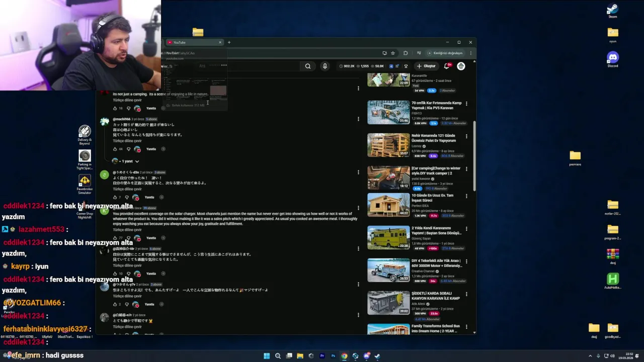Open Parking in Tight Spaces shortcut
644x362 pixels.
pyautogui.click(x=85, y=159)
